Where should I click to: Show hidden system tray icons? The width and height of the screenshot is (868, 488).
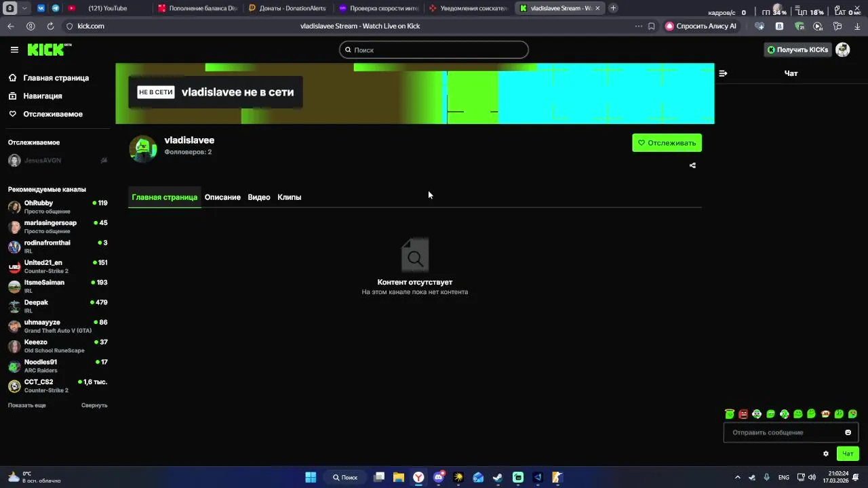[738, 477]
